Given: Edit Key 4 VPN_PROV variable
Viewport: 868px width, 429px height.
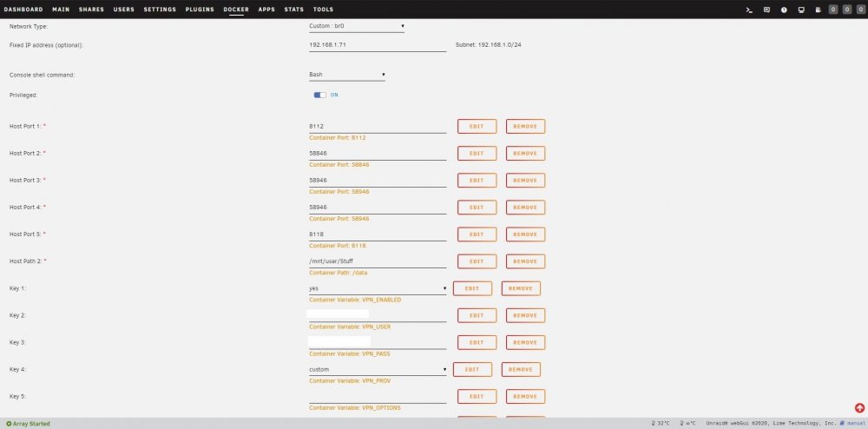Looking at the screenshot, I should point(472,369).
